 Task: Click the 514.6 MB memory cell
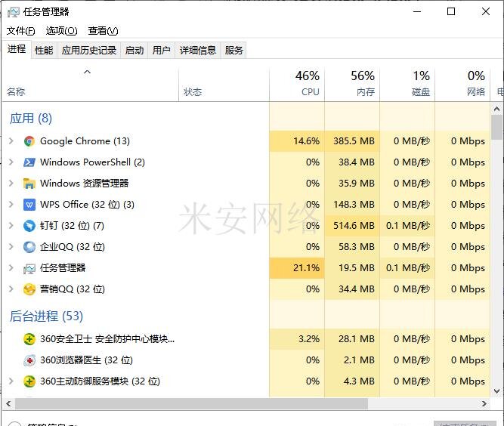point(352,226)
